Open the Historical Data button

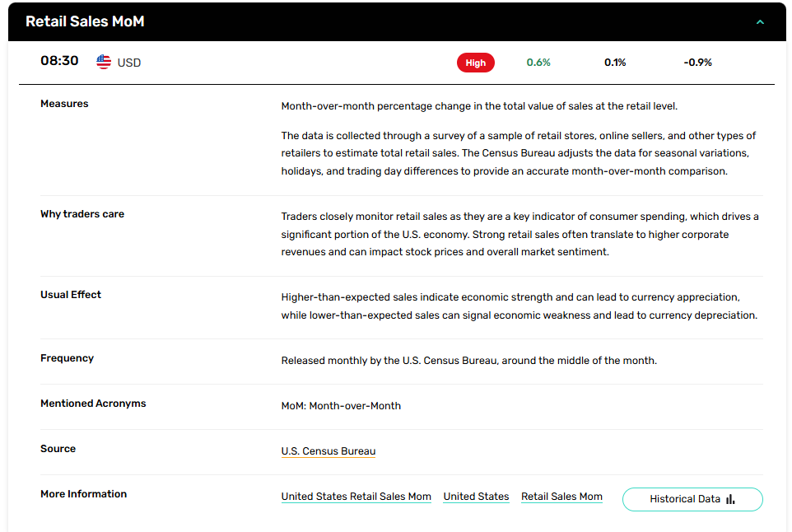(692, 499)
